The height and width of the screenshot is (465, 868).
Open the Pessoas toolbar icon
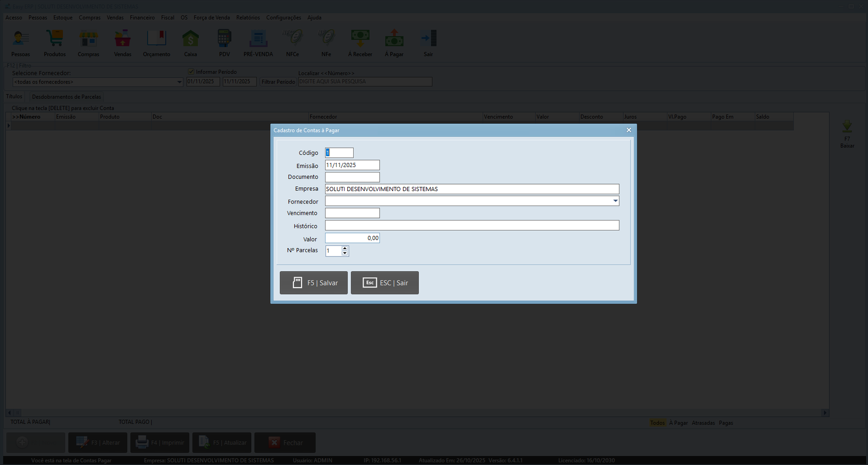pyautogui.click(x=21, y=39)
